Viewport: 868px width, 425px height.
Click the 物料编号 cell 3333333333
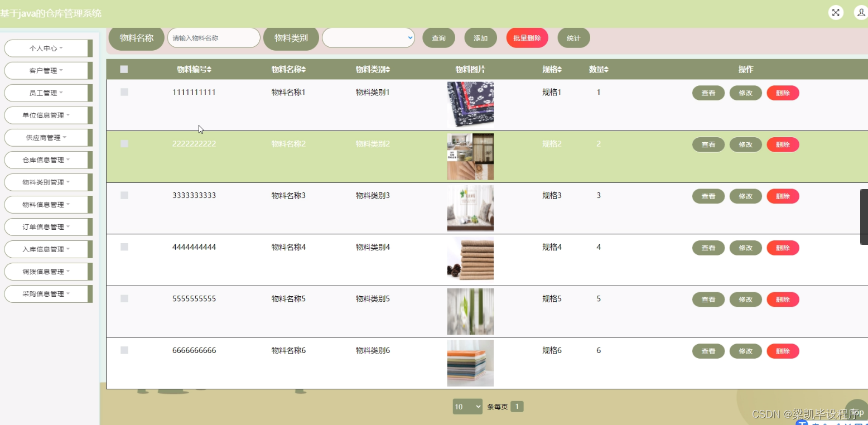(194, 195)
